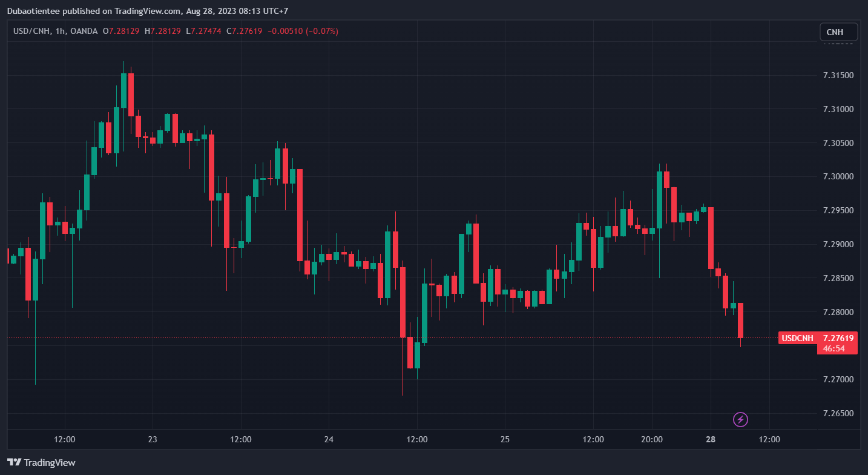Click the 7.26500 price axis label
This screenshot has height=475, width=868.
pos(838,414)
